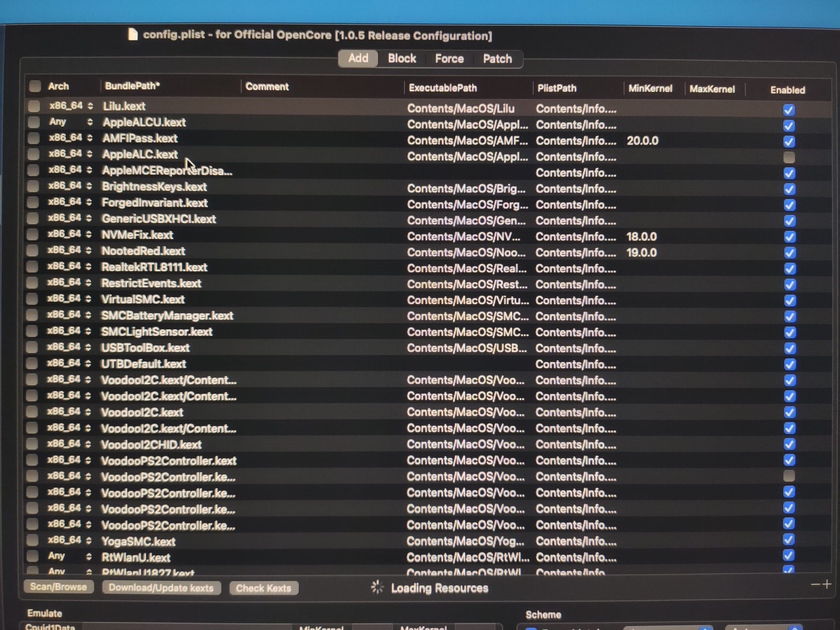
Task: Uncheck Enabled for RtWlanU.kext
Action: (x=789, y=556)
